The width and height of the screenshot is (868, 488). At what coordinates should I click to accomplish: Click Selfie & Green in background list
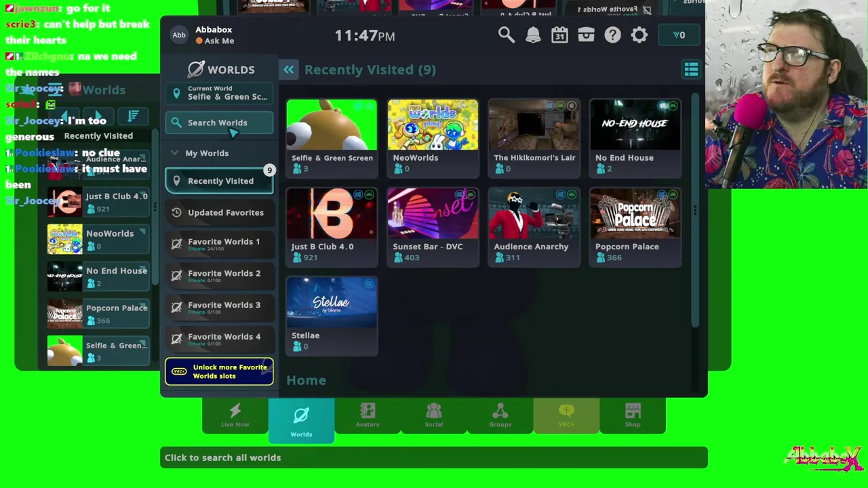pos(98,351)
